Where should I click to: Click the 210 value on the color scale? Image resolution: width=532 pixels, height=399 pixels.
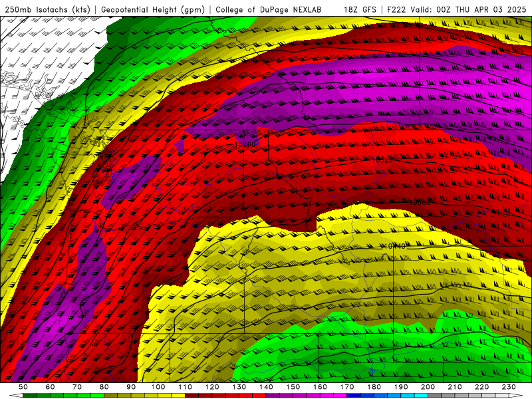(x=456, y=387)
